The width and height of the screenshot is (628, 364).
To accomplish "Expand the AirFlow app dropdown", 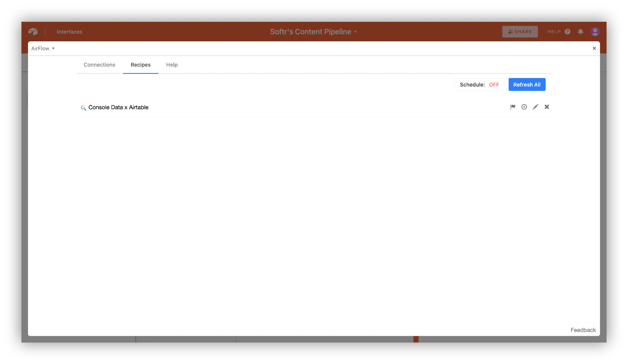I will (43, 48).
